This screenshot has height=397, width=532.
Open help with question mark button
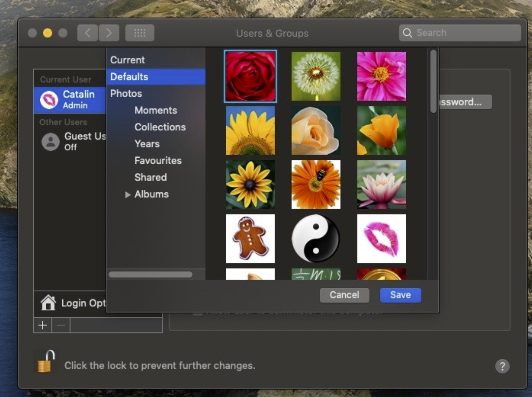click(x=502, y=366)
